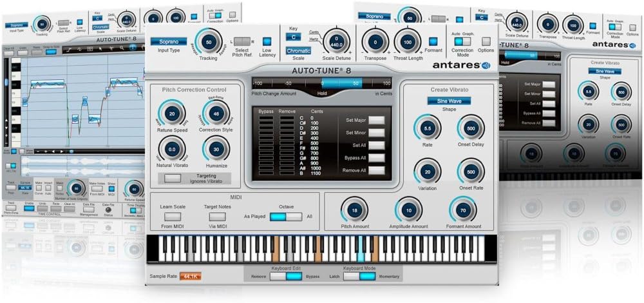Viewport: 644px width, 303px height.
Task: Toggle the Formant button in right window
Action: pos(592,26)
